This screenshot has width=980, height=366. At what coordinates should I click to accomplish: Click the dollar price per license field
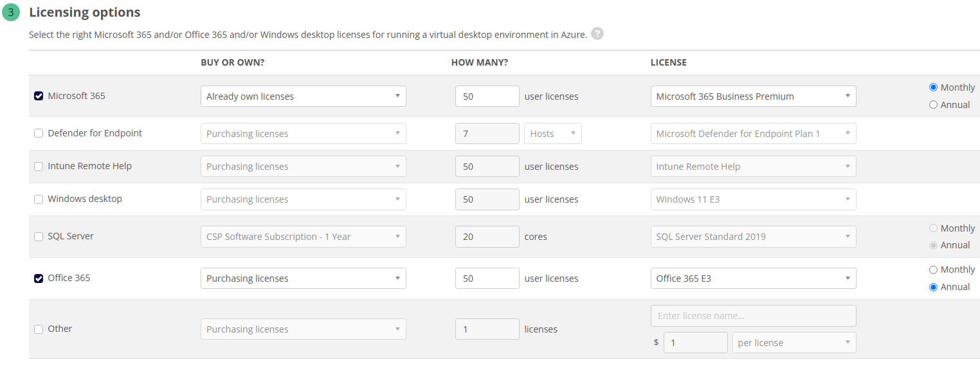tap(696, 342)
